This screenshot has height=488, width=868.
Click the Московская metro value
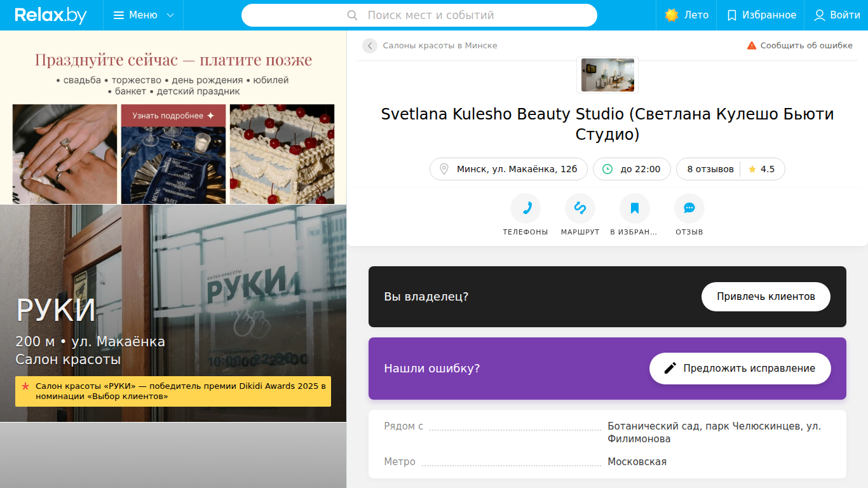637,462
